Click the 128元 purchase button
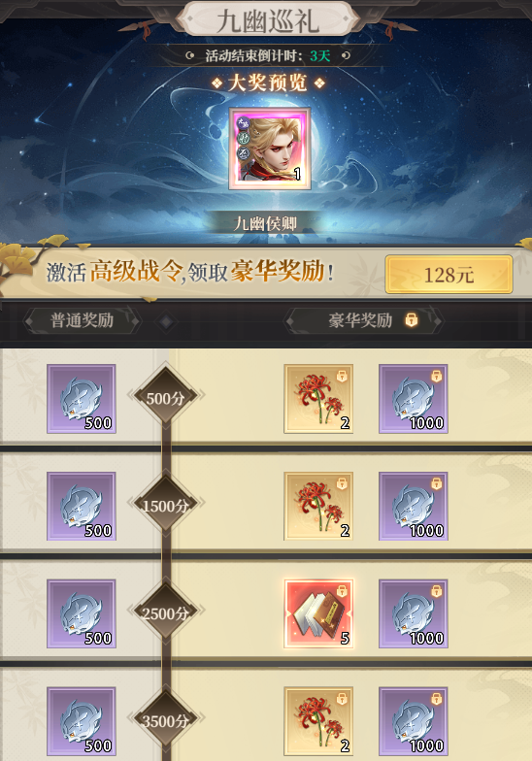532x761 pixels. [449, 275]
